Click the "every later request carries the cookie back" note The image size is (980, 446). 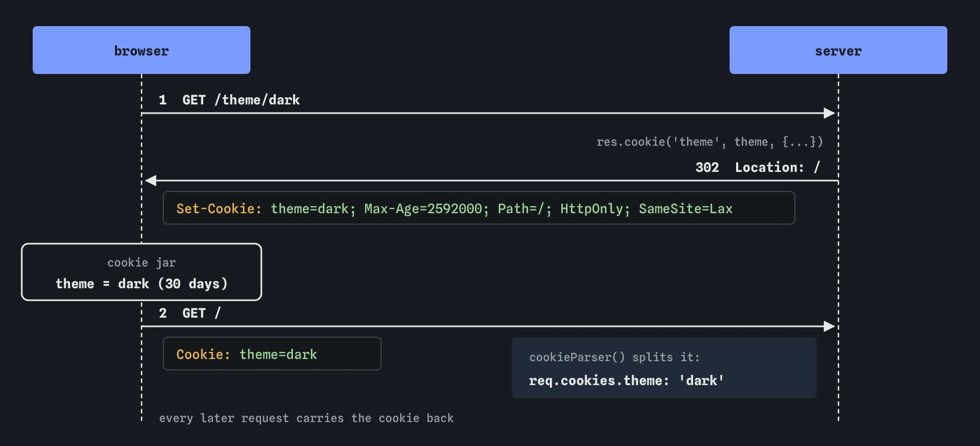[306, 418]
